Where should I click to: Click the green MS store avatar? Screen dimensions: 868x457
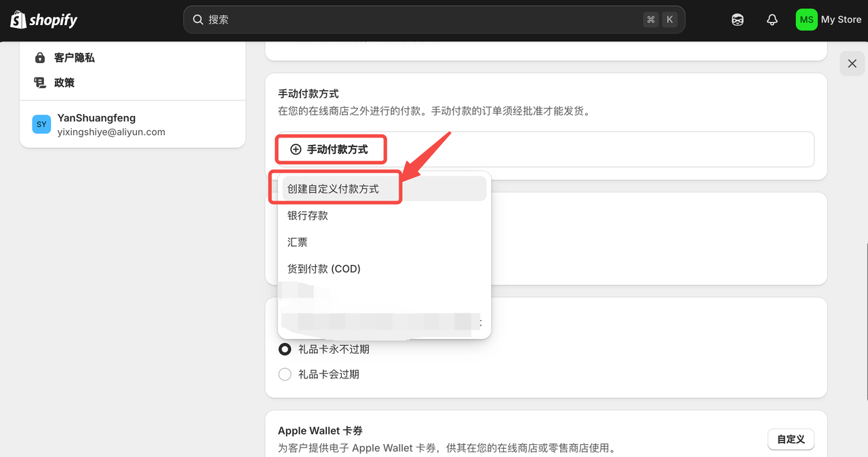coord(806,20)
